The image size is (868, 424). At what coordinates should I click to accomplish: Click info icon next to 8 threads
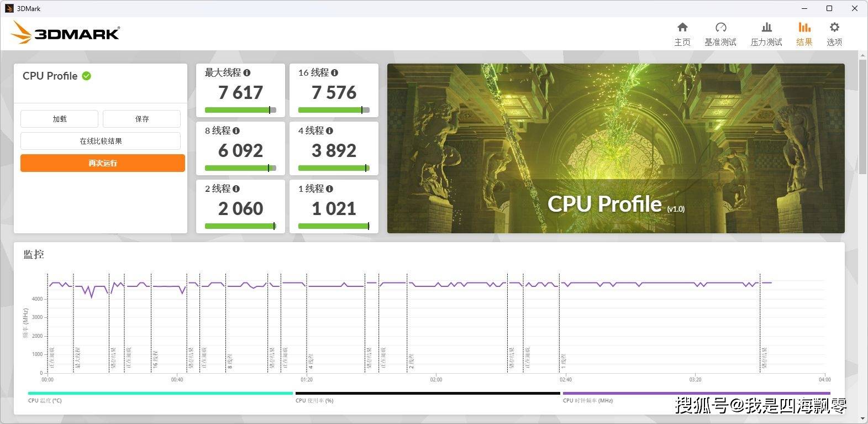tap(236, 130)
